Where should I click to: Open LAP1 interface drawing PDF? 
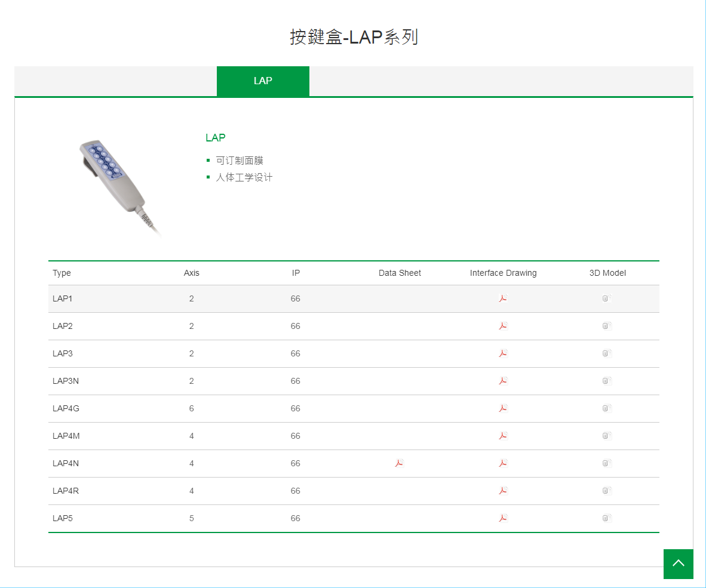coord(503,298)
